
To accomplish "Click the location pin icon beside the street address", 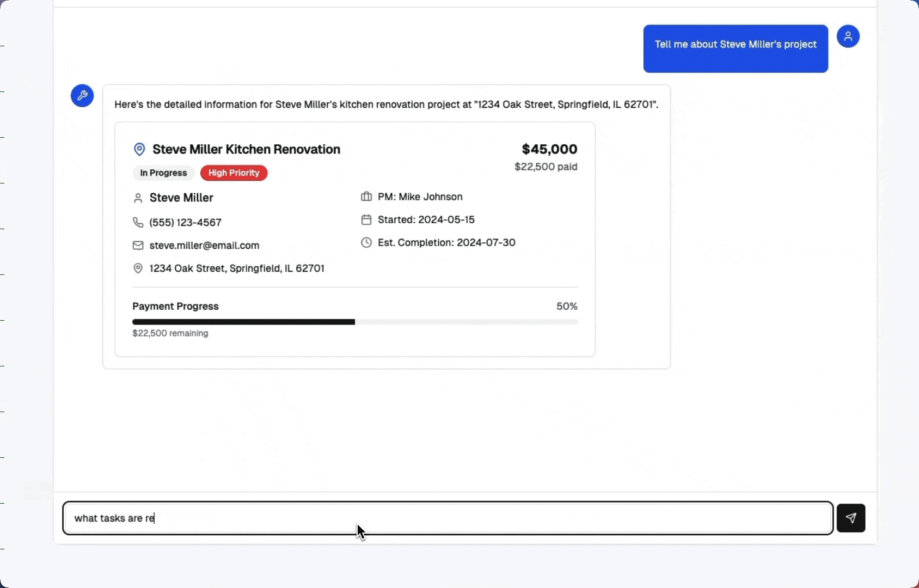I will pos(138,268).
